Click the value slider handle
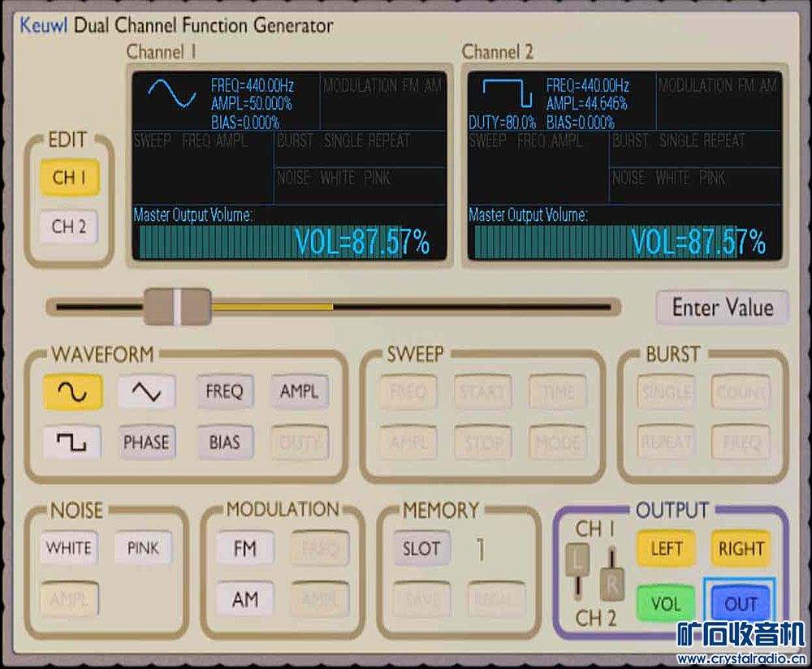This screenshot has height=669, width=812. (177, 307)
